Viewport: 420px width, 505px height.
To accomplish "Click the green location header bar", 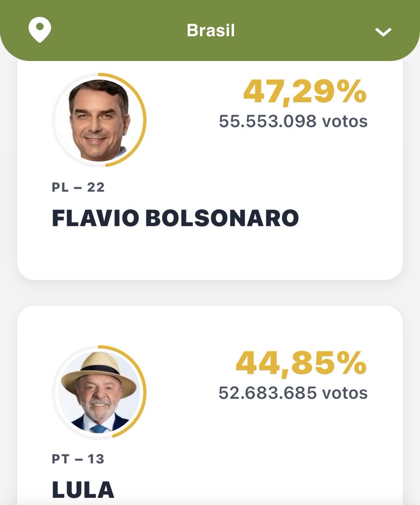I will pyautogui.click(x=210, y=30).
